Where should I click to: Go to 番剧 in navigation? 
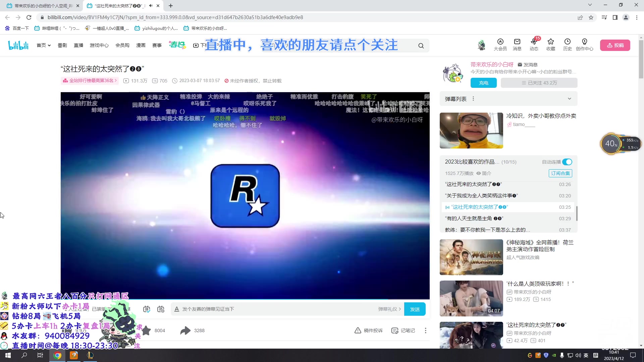[x=62, y=45]
